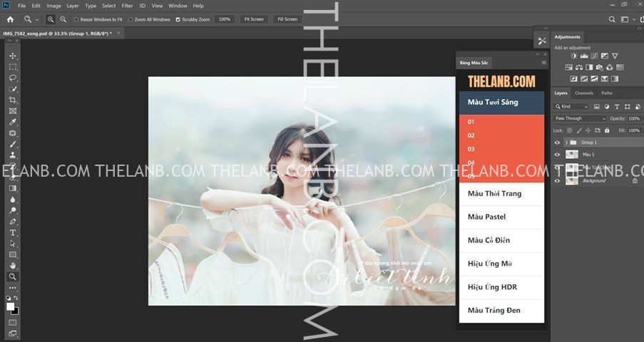
Task: Hide the Group 1 layer
Action: (558, 142)
